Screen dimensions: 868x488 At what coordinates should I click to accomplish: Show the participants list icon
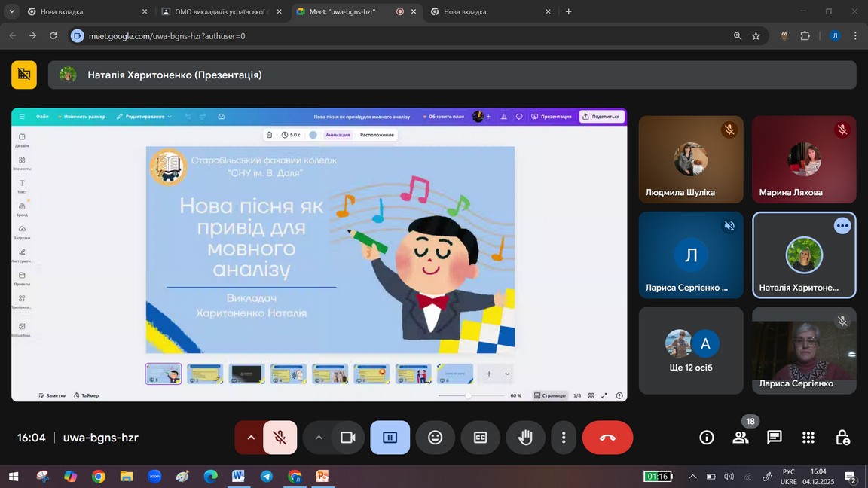741,438
